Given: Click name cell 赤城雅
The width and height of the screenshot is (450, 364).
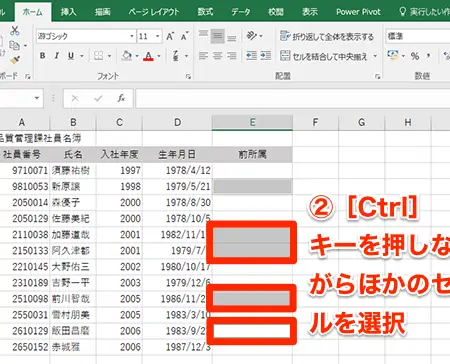Looking at the screenshot, I should point(73,347).
